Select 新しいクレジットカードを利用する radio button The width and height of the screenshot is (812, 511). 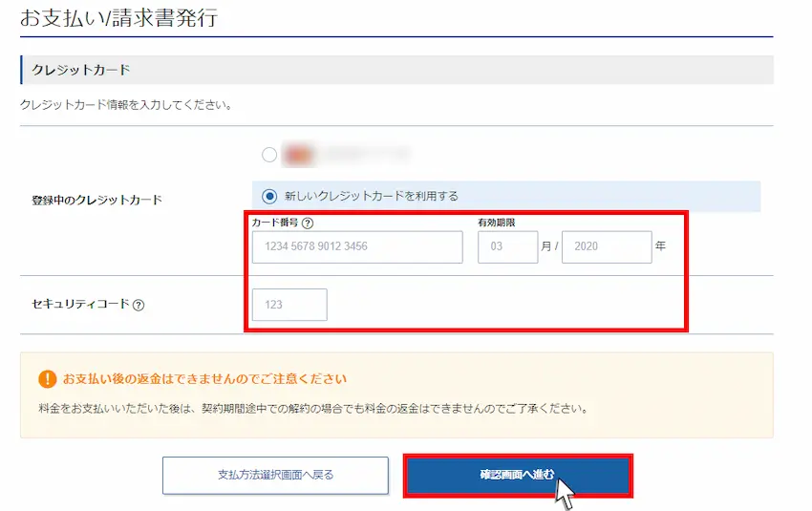click(269, 196)
